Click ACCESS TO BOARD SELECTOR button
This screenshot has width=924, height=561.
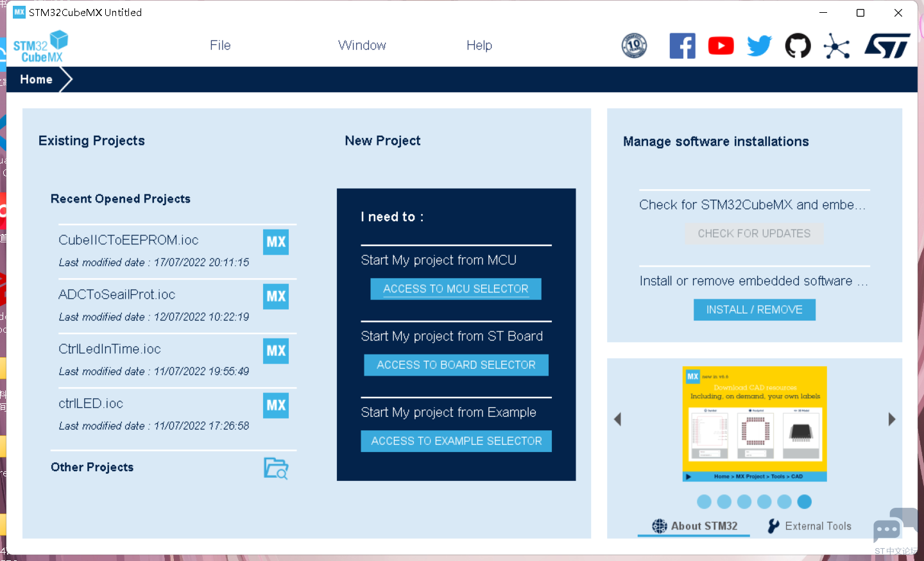pyautogui.click(x=456, y=365)
